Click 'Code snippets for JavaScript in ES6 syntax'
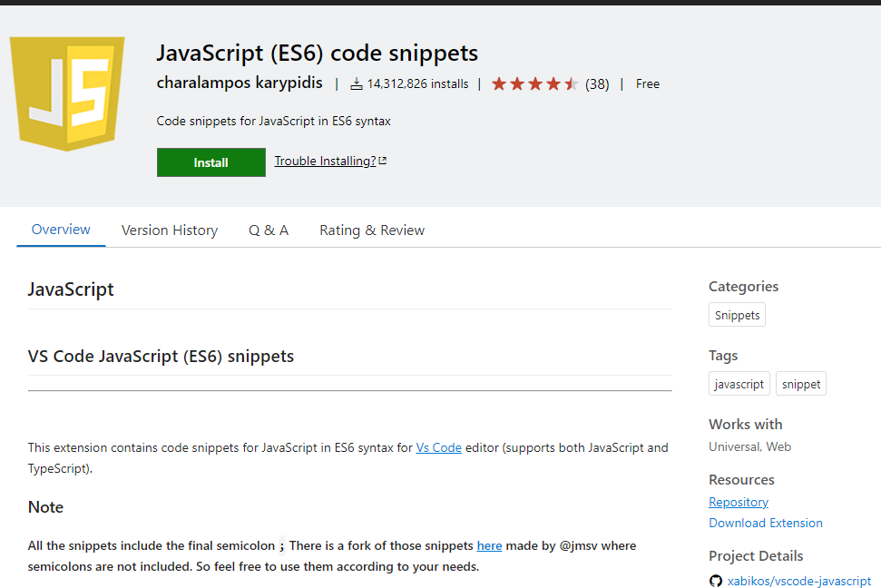 (x=274, y=121)
